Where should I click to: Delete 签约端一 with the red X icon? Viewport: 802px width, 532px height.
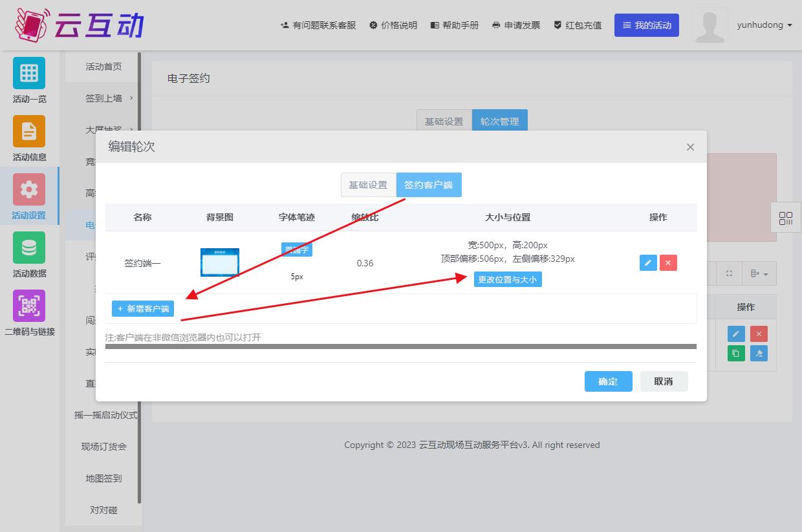click(668, 262)
